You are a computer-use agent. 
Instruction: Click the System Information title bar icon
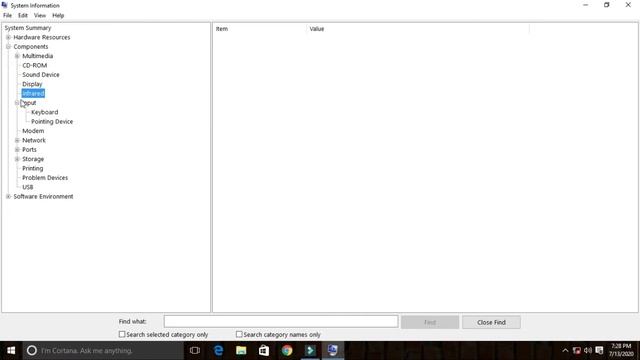(4, 5)
